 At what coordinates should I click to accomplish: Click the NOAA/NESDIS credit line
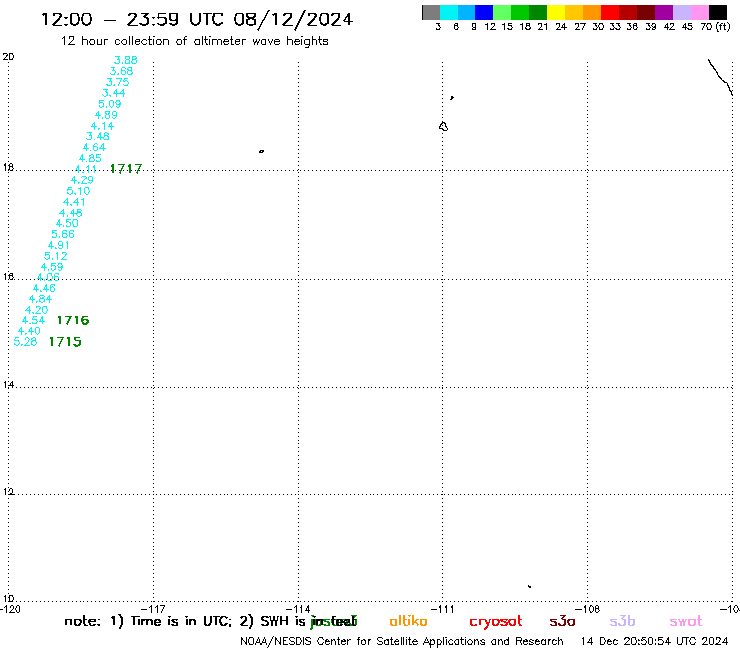pyautogui.click(x=402, y=642)
